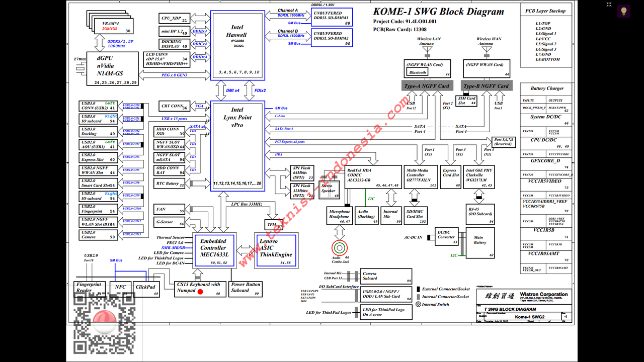This screenshot has height=362, width=644.
Task: Click the 'Microphone Headphone' block
Action: coord(340,216)
